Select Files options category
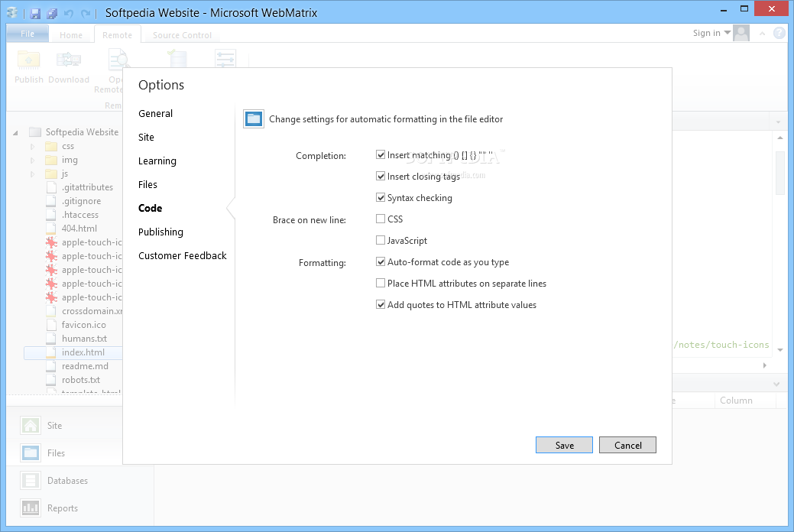The width and height of the screenshot is (794, 532). pos(147,184)
